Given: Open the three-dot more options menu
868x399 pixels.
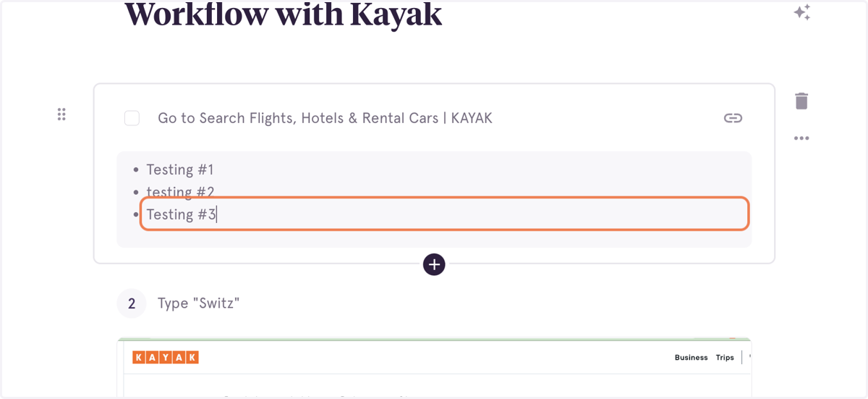Looking at the screenshot, I should pos(801,138).
